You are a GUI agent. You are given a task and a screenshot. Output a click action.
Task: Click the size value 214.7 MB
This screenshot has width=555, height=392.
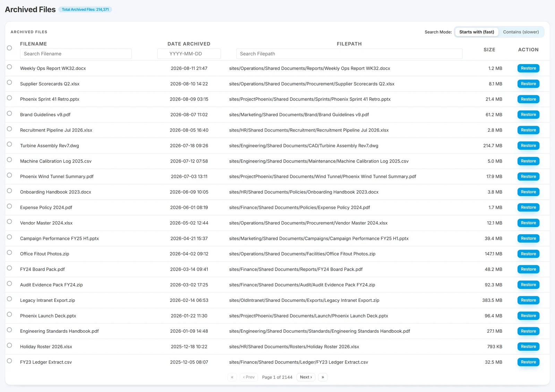493,146
